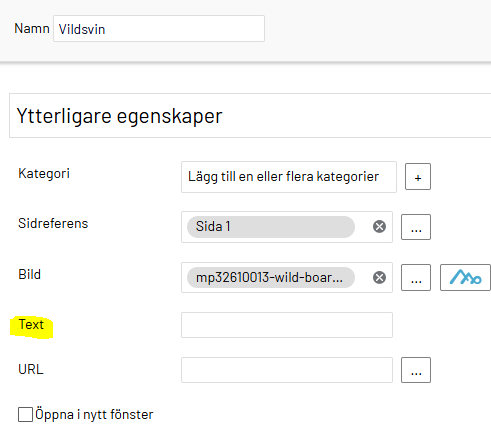Click the Text field label
Viewport: 491px width, 431px height.
(31, 324)
